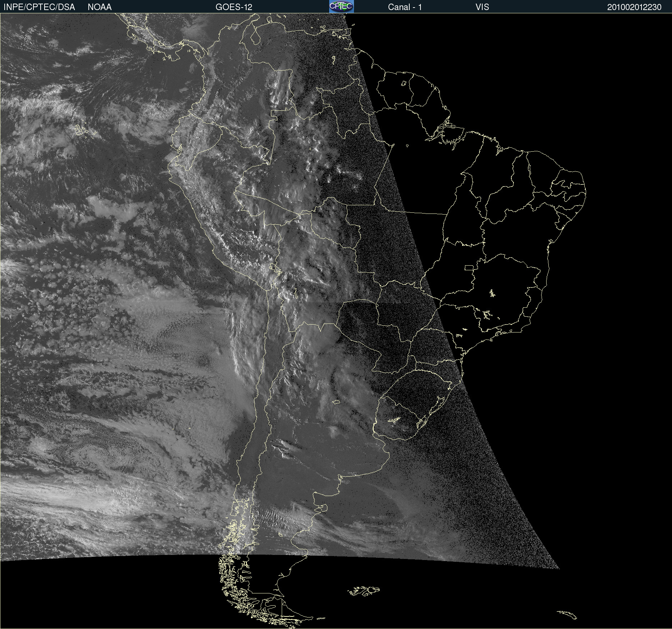The width and height of the screenshot is (672, 629).
Task: Click the VIS channel label
Action: tap(482, 7)
